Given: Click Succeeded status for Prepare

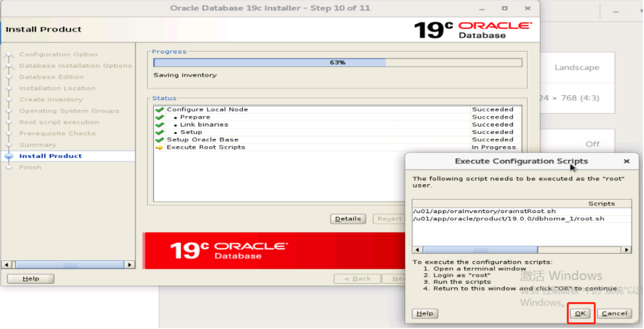Looking at the screenshot, I should coord(493,117).
